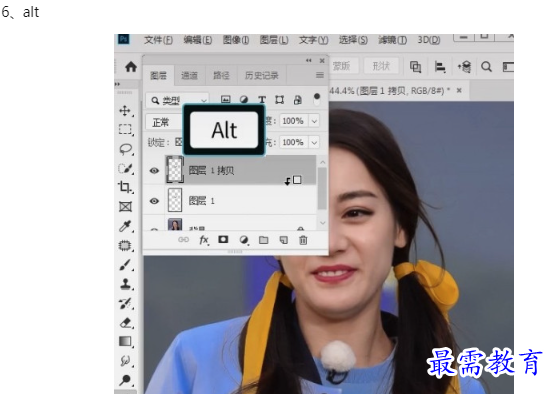Add a layer style with fx icon
Image resolution: width=551 pixels, height=394 pixels.
pos(204,240)
